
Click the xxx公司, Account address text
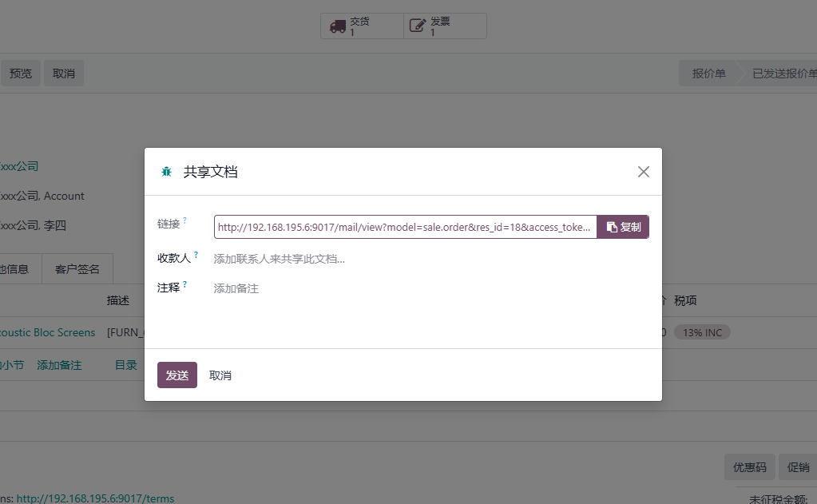[42, 196]
